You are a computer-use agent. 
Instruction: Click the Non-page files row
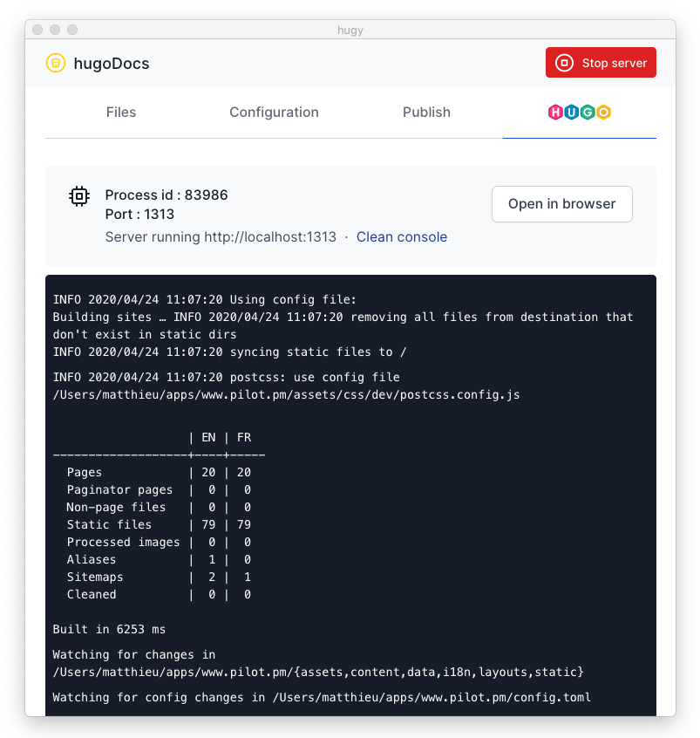[159, 507]
